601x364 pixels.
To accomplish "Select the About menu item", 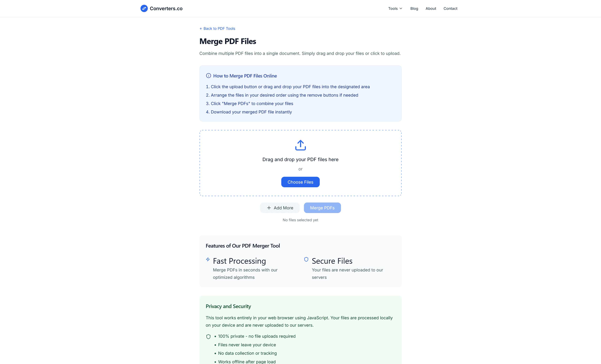I will click(x=431, y=8).
